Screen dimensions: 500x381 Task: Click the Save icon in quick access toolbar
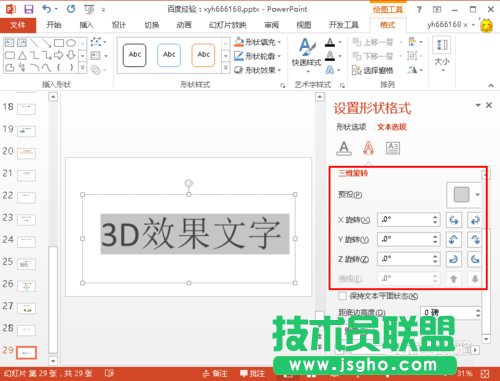pyautogui.click(x=29, y=9)
